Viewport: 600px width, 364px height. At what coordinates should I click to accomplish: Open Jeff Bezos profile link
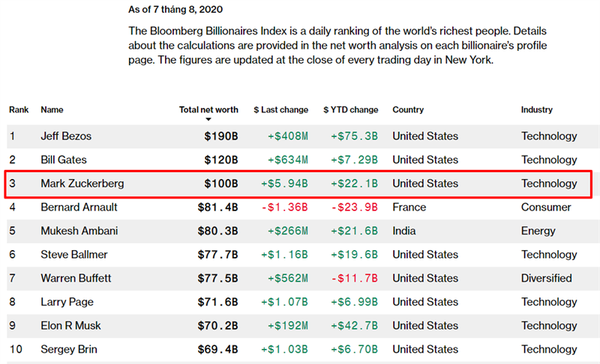coord(66,136)
